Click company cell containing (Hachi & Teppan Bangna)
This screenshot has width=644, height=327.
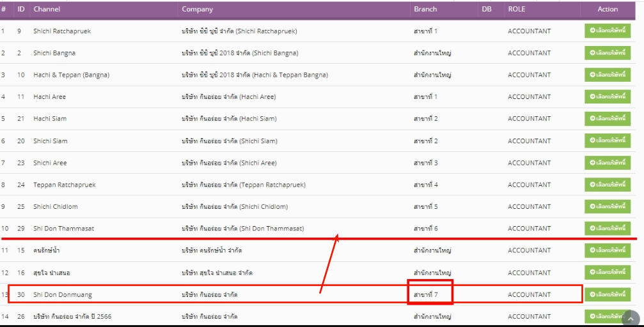point(255,75)
